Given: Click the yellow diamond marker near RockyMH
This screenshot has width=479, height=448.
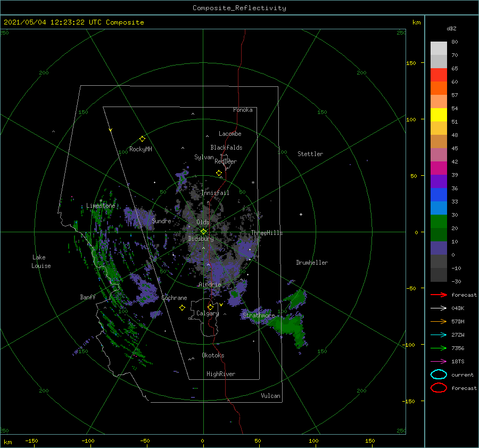Looking at the screenshot, I should coord(142,139).
